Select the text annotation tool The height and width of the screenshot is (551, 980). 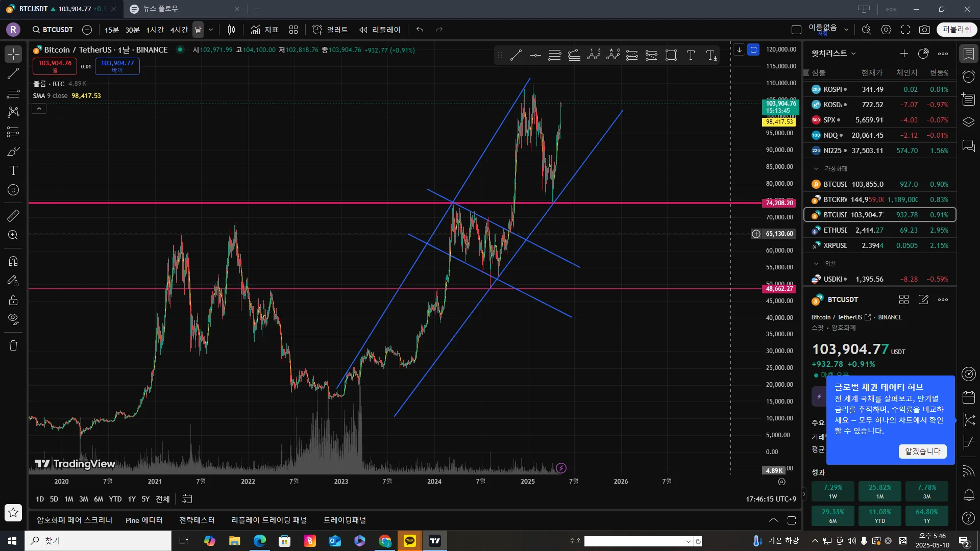point(13,170)
